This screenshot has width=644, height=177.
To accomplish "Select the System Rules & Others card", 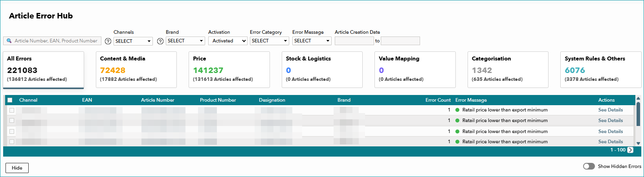I will click(x=601, y=69).
